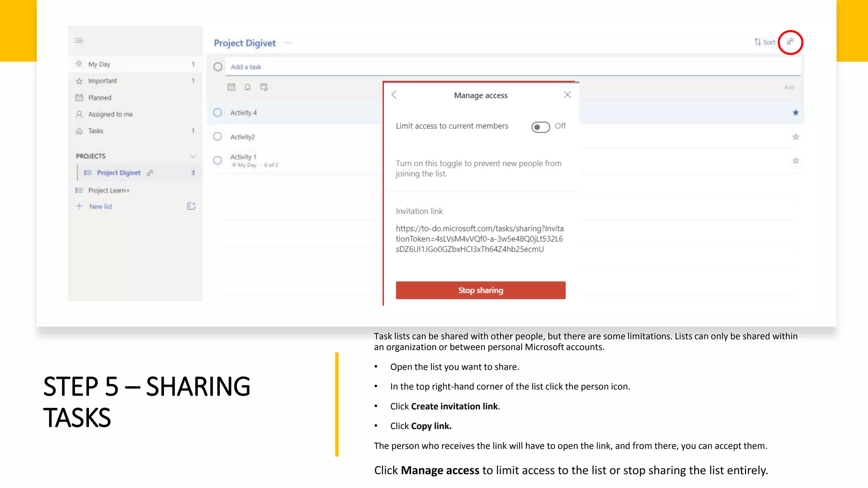Image resolution: width=868 pixels, height=488 pixels.
Task: Click shared icon next to Project Digivet
Action: (x=150, y=173)
